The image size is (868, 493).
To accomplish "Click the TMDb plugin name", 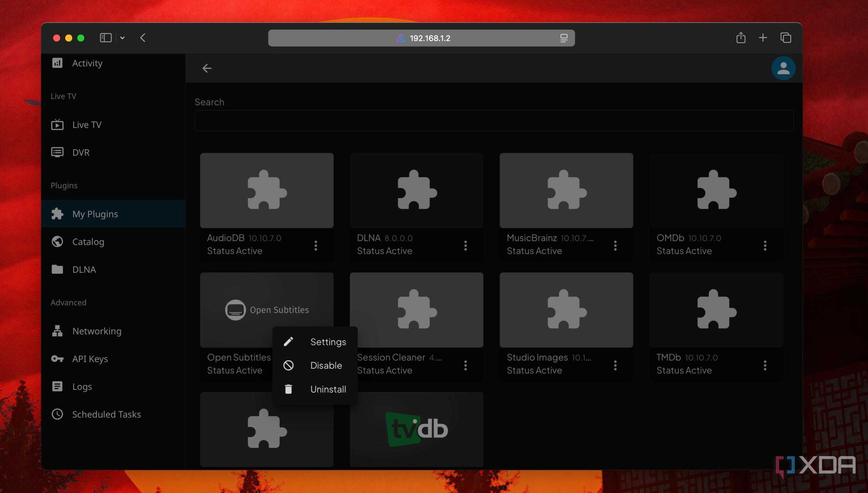I will point(669,357).
